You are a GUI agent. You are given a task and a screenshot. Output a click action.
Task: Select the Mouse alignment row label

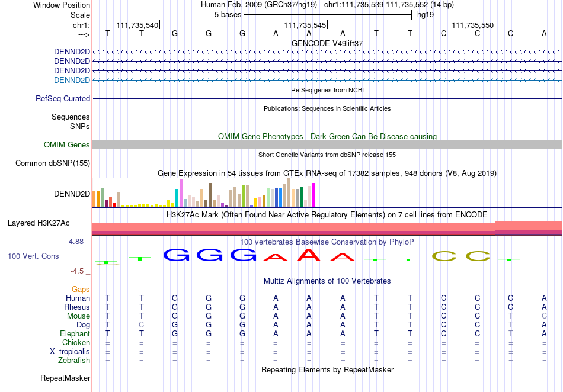click(78, 316)
